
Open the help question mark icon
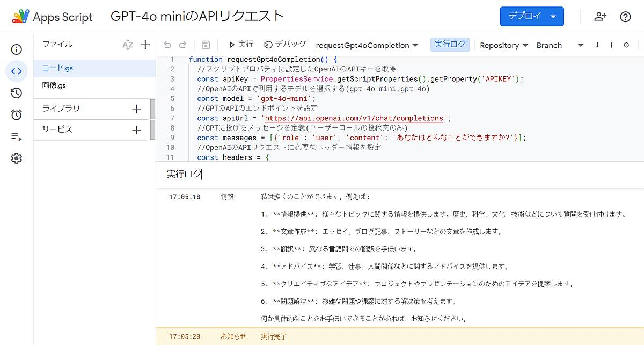625,17
